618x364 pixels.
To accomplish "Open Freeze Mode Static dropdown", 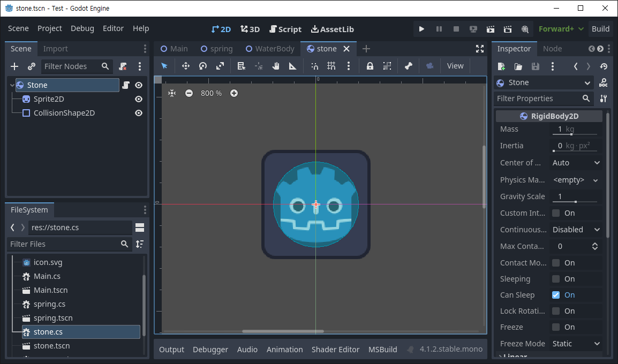I will [576, 344].
